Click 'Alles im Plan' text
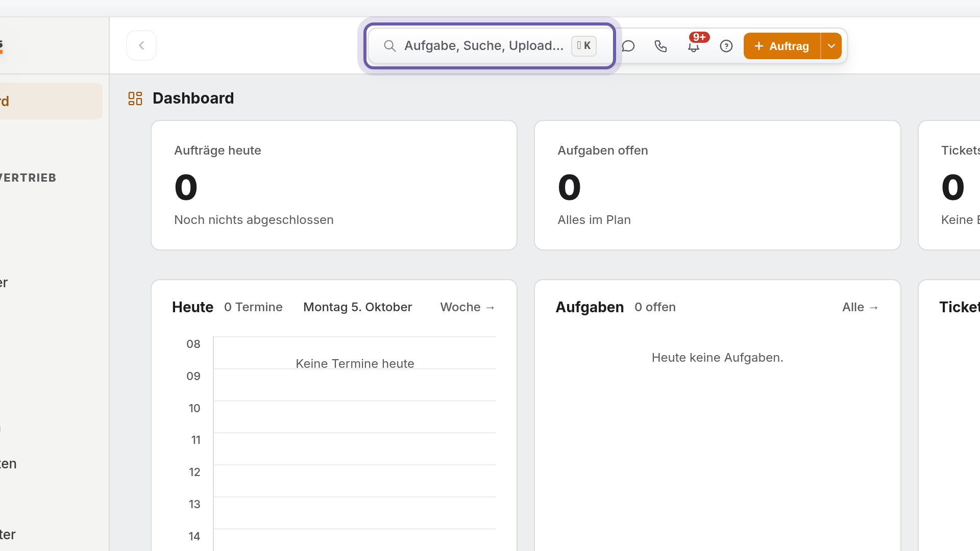The width and height of the screenshot is (980, 551). click(x=595, y=220)
